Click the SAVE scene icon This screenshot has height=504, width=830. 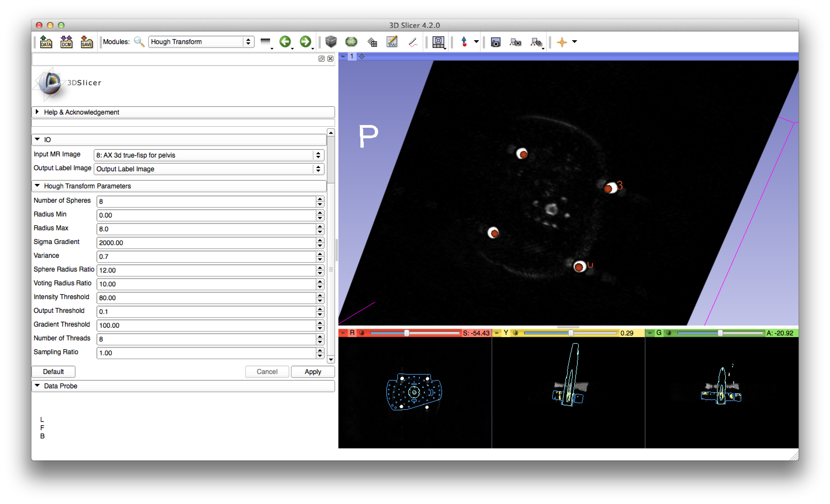pyautogui.click(x=87, y=42)
